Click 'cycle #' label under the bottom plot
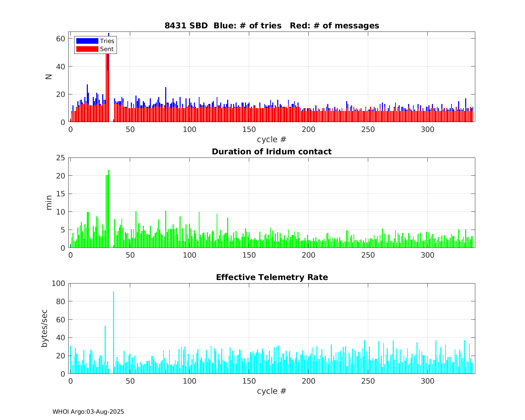The image size is (525, 420). pos(272,391)
